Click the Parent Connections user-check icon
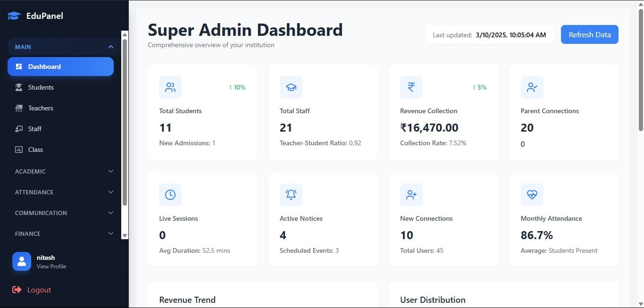This screenshot has height=308, width=644. click(532, 87)
